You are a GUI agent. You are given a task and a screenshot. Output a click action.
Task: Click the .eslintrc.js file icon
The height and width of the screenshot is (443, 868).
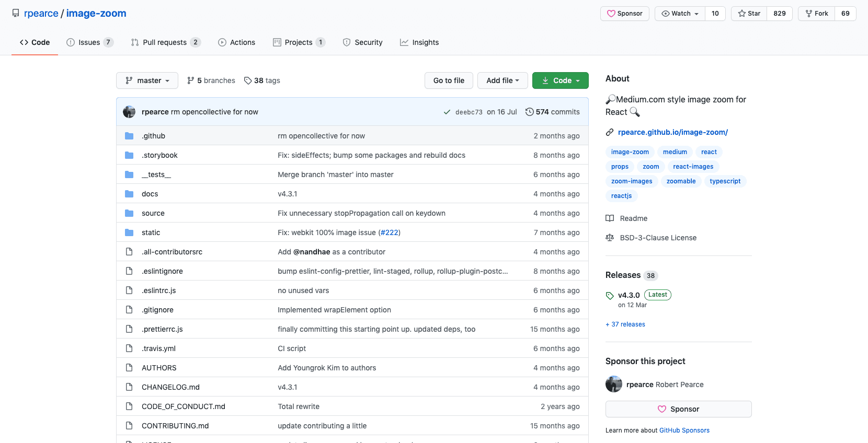(129, 290)
